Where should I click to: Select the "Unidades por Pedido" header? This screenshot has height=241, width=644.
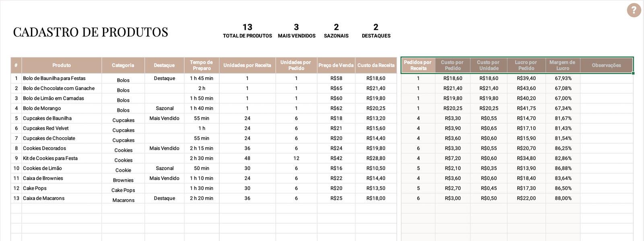(296, 65)
